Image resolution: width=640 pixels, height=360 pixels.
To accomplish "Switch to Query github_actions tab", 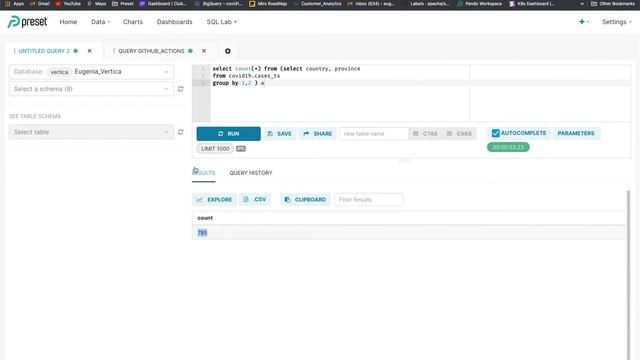I will [x=151, y=51].
